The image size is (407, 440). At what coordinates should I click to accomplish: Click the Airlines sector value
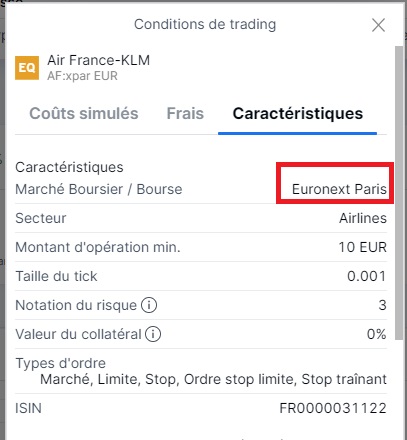(x=363, y=218)
